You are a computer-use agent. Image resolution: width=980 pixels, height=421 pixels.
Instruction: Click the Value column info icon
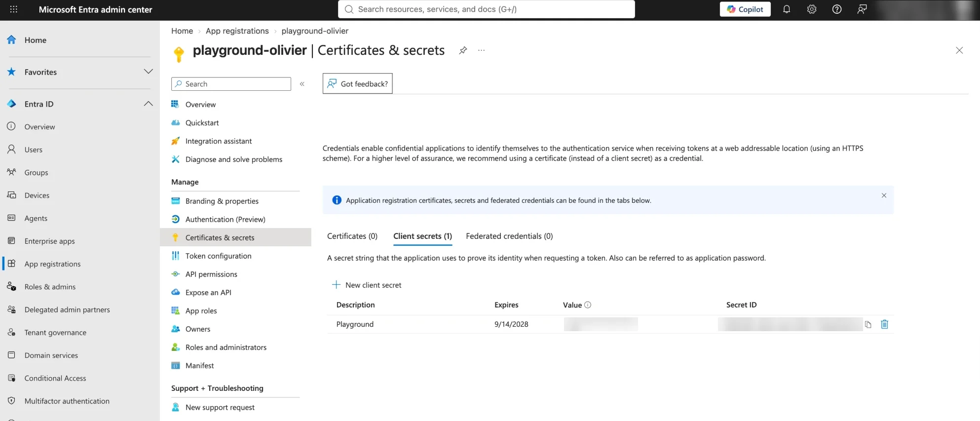click(x=588, y=305)
